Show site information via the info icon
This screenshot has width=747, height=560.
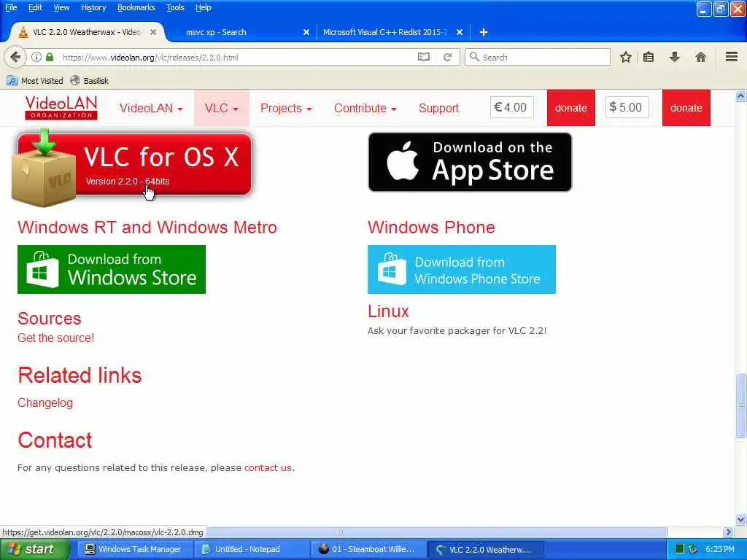pos(36,57)
